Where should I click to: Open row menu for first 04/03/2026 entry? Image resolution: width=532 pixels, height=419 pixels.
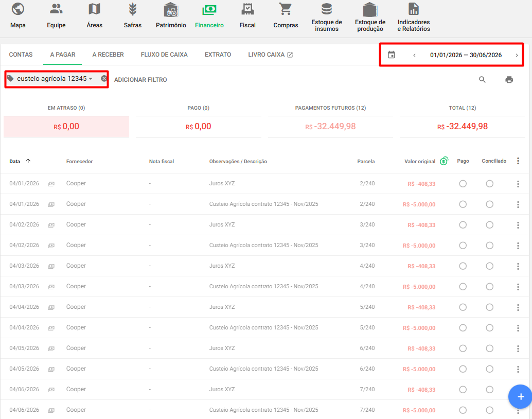click(518, 266)
